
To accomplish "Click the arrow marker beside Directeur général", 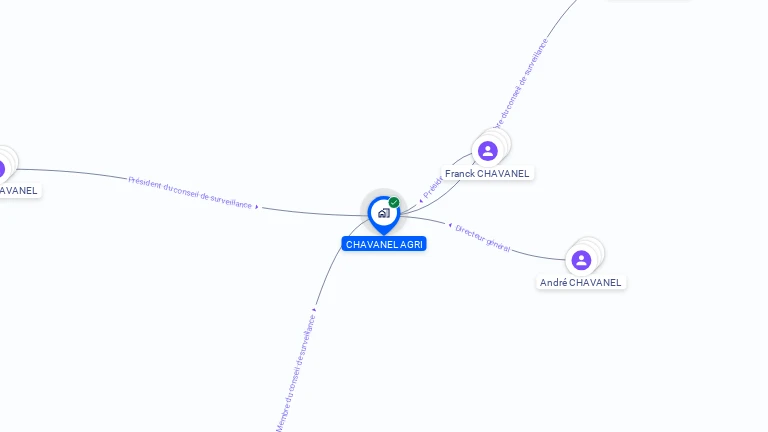I will (450, 225).
